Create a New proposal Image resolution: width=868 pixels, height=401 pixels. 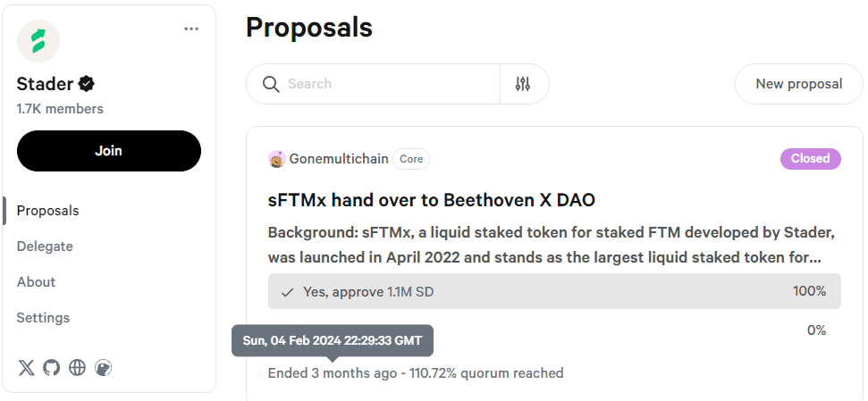click(x=798, y=84)
